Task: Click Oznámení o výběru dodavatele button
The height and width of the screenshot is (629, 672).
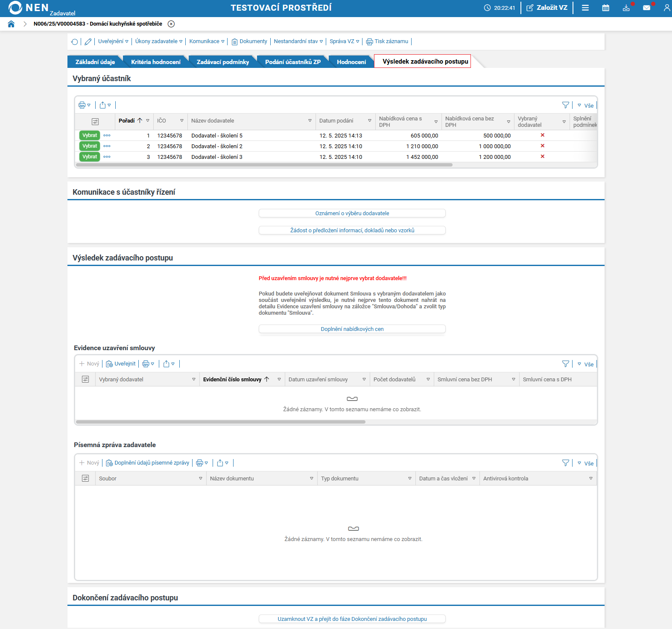Action: pos(352,213)
